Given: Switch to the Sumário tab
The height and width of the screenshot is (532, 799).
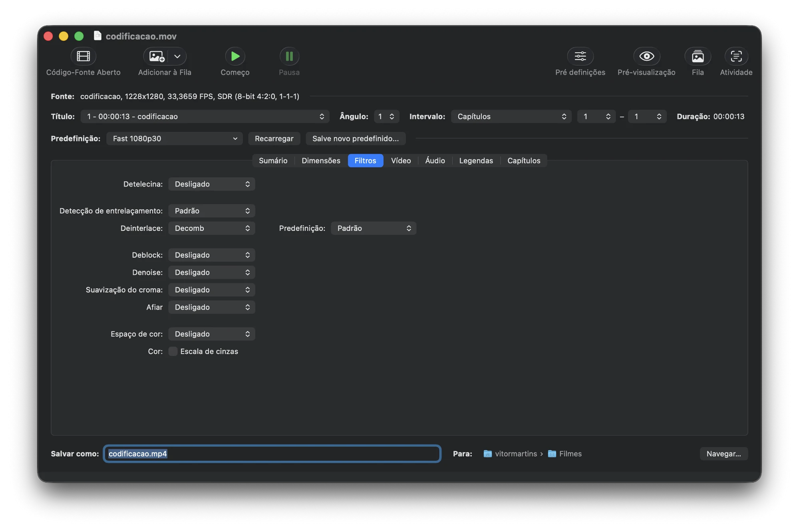Looking at the screenshot, I should (x=273, y=161).
